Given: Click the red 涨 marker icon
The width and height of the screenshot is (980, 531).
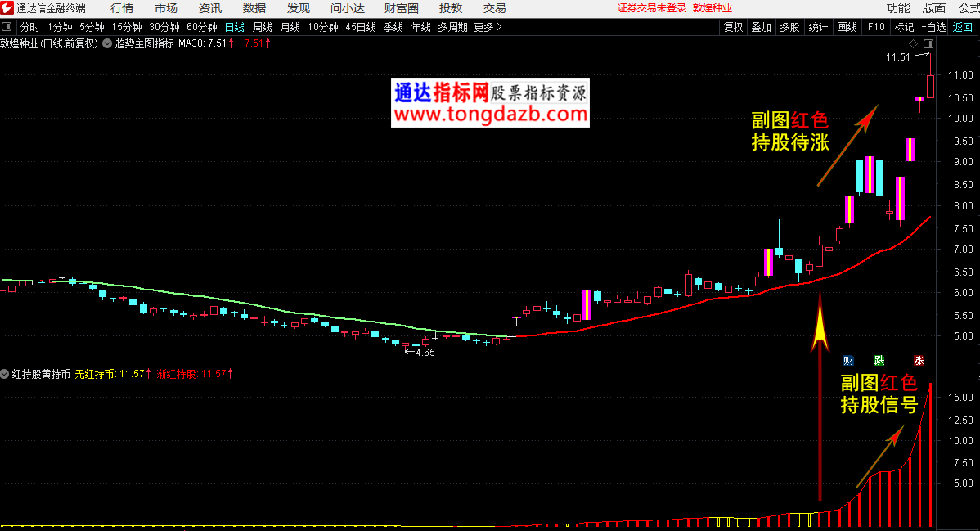Looking at the screenshot, I should [919, 360].
